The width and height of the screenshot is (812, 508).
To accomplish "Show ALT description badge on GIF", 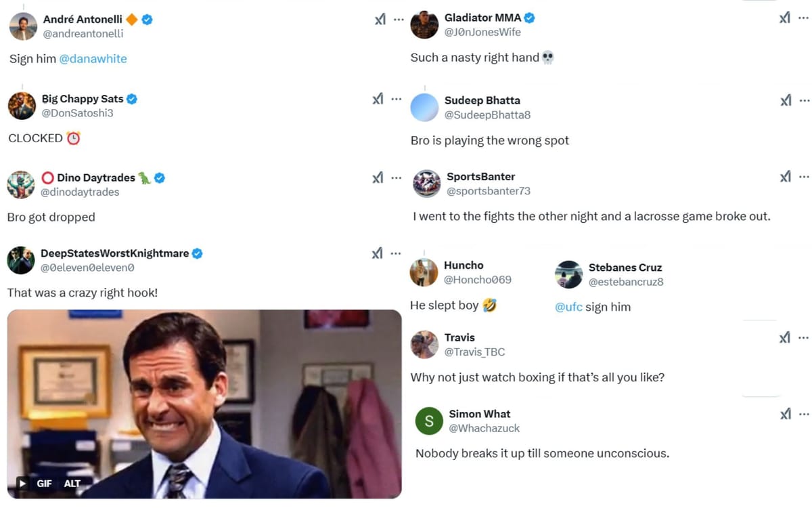I will [x=72, y=484].
